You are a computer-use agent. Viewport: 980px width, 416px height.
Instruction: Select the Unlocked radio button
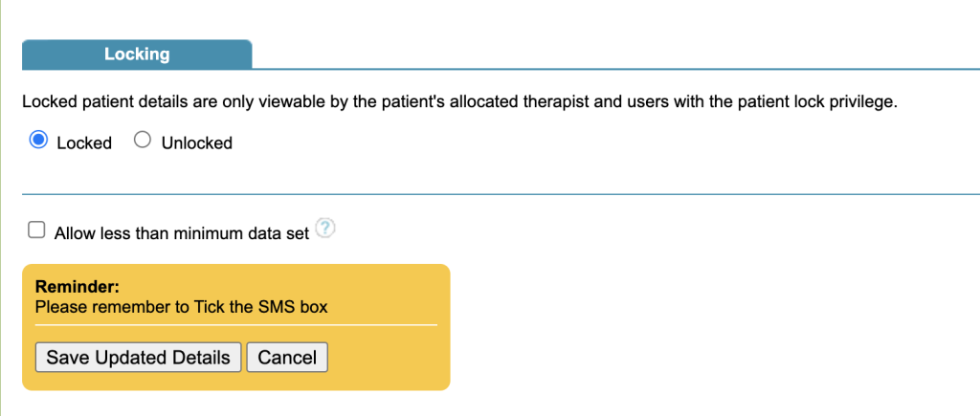143,141
